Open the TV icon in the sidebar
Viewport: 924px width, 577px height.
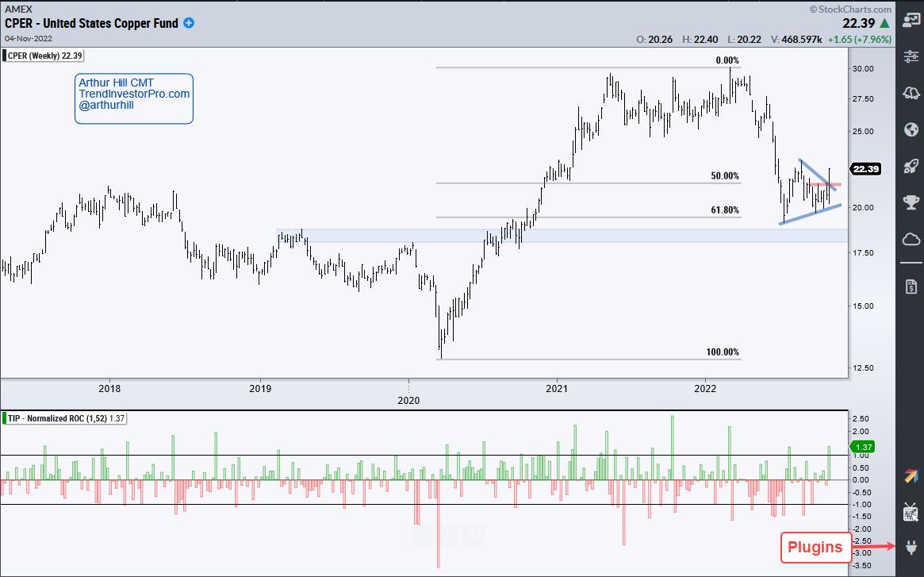tap(910, 512)
